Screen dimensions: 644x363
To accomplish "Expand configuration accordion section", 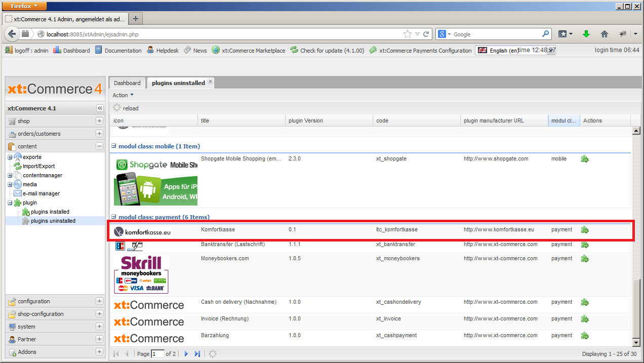I will point(99,301).
